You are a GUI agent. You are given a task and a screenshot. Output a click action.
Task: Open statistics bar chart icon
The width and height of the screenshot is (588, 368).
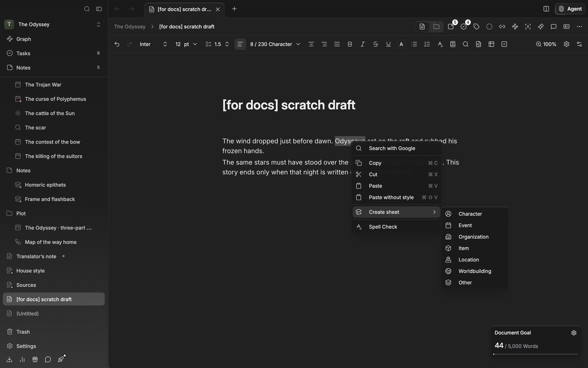[22, 359]
